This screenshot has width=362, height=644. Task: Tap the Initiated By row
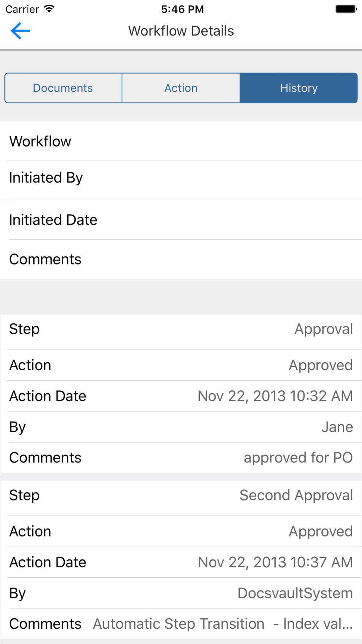181,178
